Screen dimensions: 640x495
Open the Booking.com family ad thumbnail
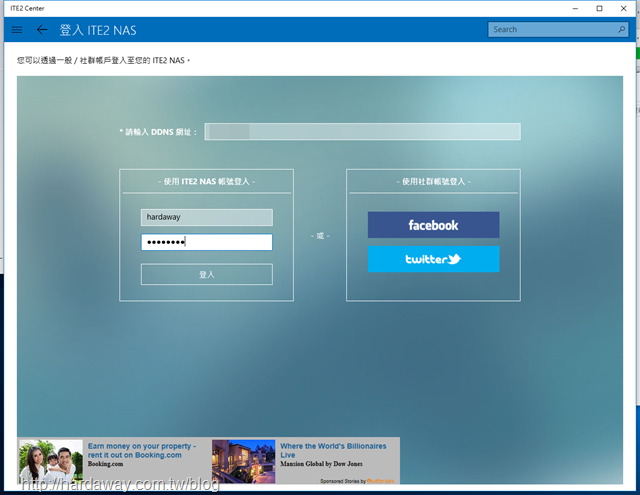tap(51, 461)
